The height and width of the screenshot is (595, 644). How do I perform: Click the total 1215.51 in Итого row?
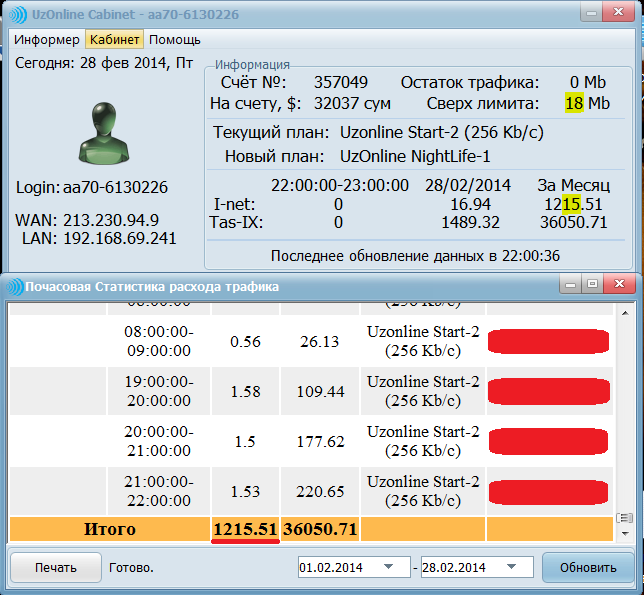(245, 529)
